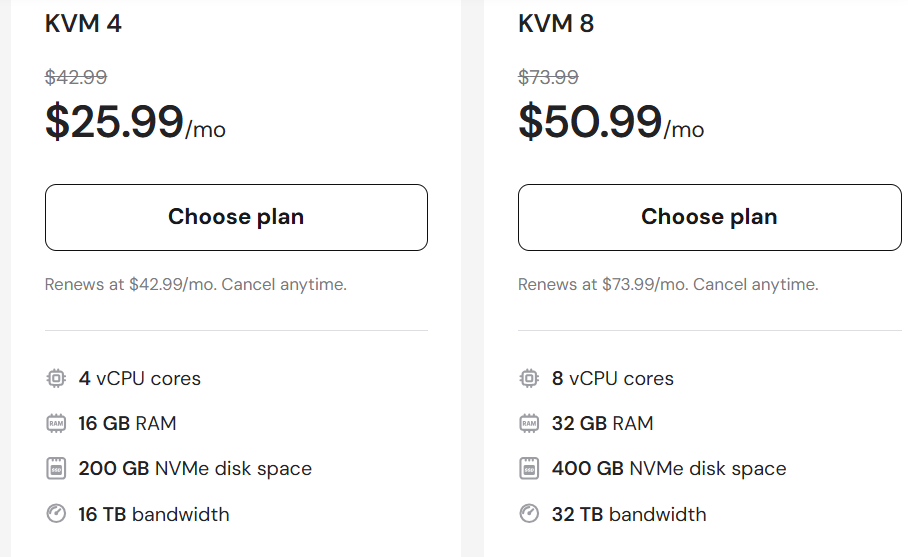The image size is (908, 557).
Task: Click the speedometer icon beside 32 TB bandwidth
Action: tap(529, 514)
